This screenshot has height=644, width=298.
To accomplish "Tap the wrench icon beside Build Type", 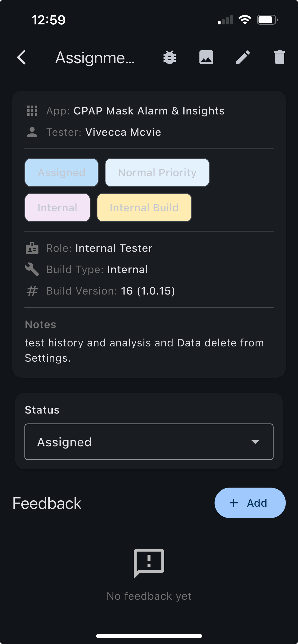I will click(32, 269).
